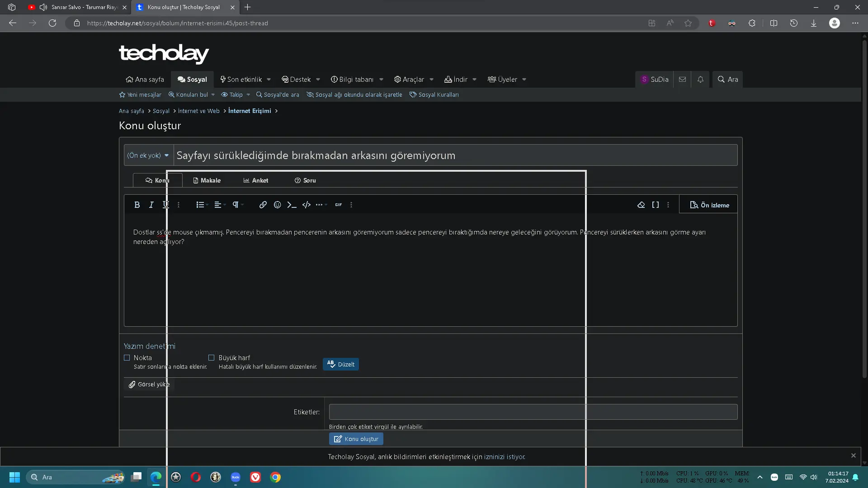This screenshot has width=868, height=488.
Task: Expand the Bilgi tabanı dropdown arrow
Action: click(x=382, y=80)
